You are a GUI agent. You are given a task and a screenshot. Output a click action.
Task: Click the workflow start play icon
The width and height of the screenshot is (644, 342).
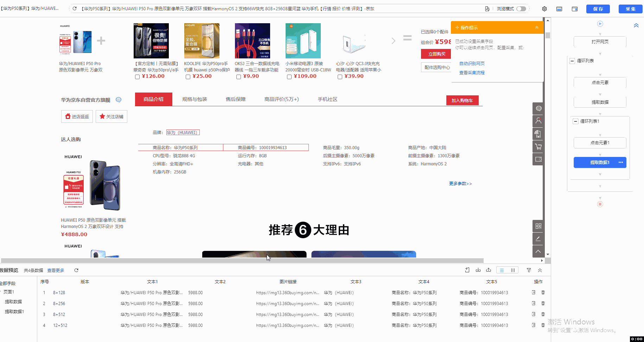(x=600, y=24)
